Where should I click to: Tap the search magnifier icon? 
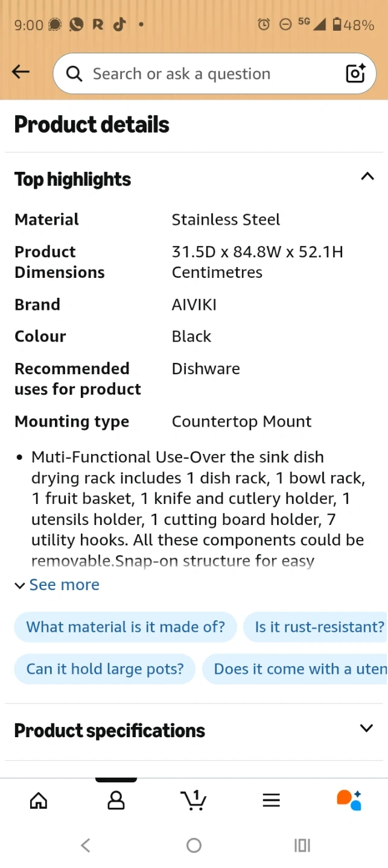[x=75, y=74]
